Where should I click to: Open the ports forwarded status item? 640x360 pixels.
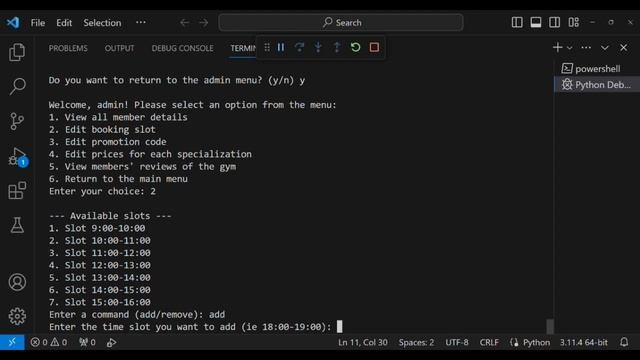coord(87,342)
